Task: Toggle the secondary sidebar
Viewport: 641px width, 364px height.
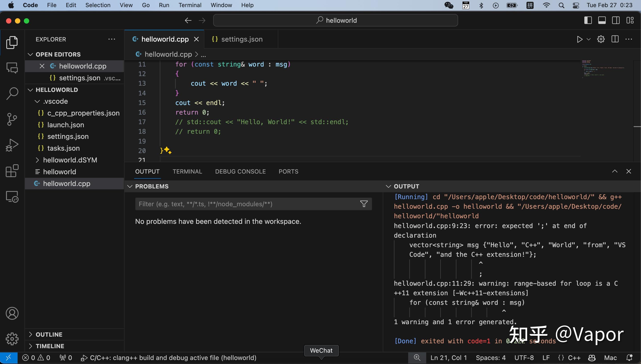Action: click(x=616, y=20)
